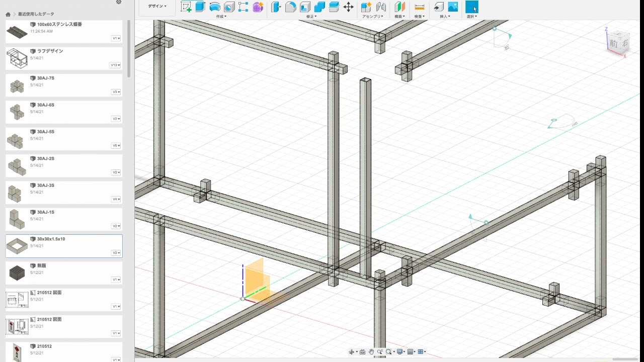Click the Insert Derive icon
The image size is (644, 362).
(x=439, y=7)
